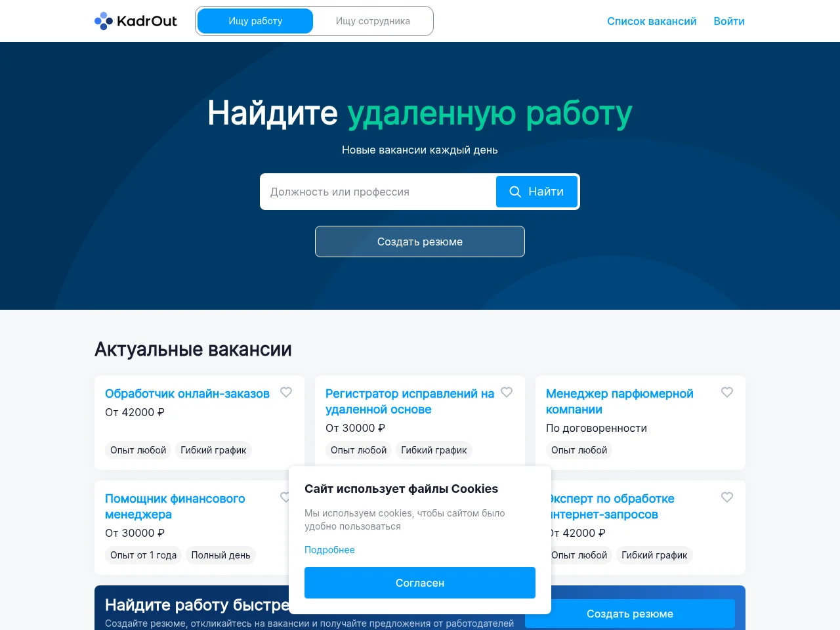This screenshot has width=840, height=630.
Task: Click the Войти link
Action: coord(729,21)
